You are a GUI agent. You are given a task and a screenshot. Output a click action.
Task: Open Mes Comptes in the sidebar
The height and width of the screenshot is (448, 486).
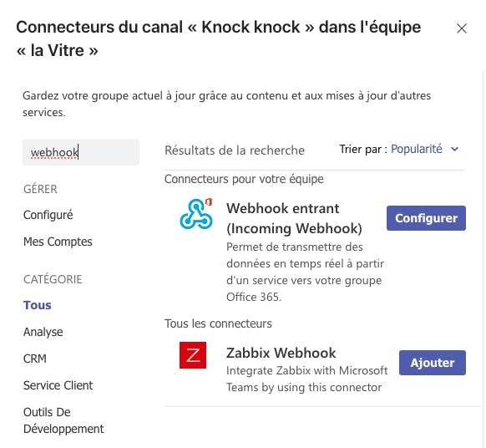click(58, 242)
